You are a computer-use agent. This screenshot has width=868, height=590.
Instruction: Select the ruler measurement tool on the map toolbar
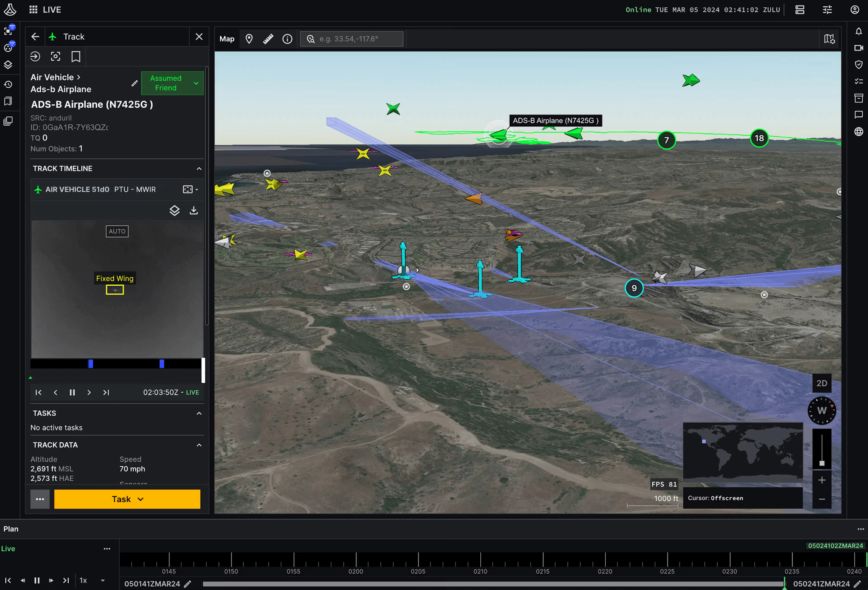pos(268,38)
